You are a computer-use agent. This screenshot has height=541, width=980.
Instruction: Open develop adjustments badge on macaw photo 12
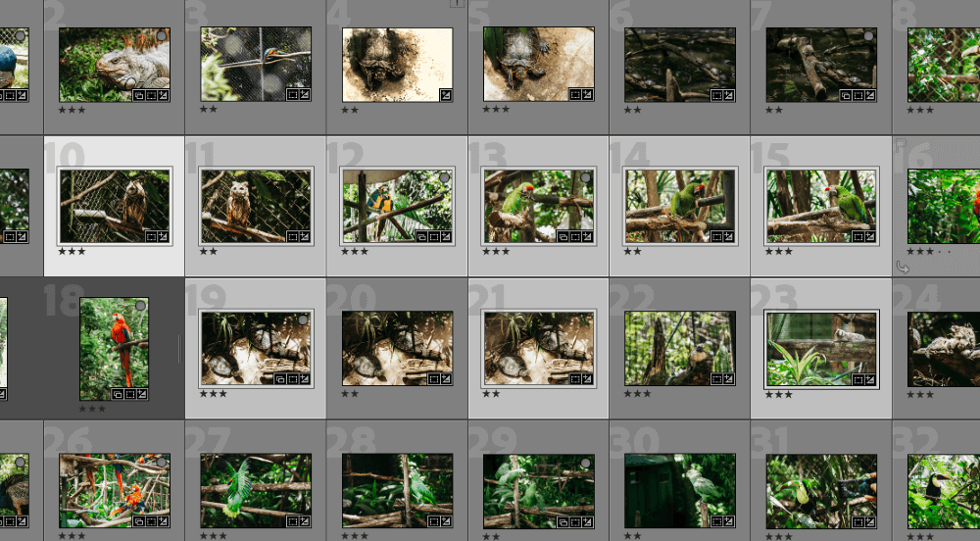tap(446, 237)
